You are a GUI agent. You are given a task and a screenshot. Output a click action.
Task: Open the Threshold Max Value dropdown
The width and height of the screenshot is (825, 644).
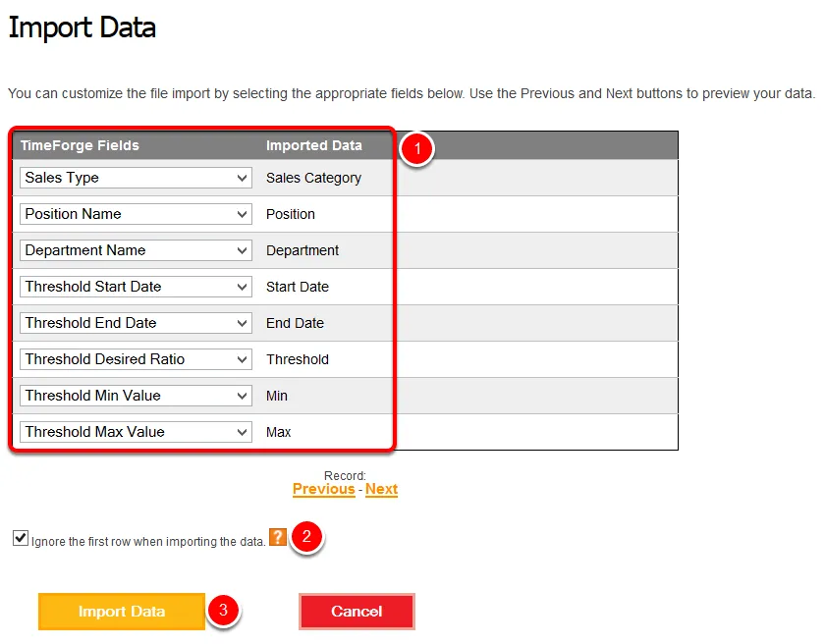pos(136,432)
